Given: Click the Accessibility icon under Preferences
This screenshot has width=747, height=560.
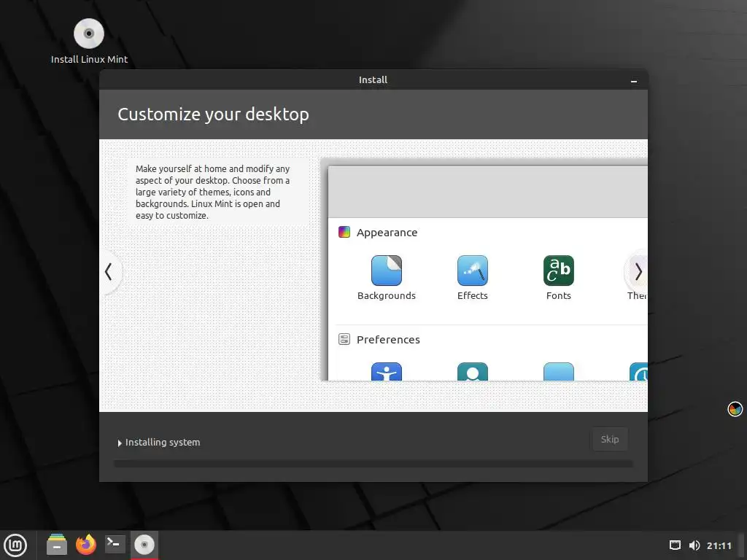Looking at the screenshot, I should tap(387, 372).
